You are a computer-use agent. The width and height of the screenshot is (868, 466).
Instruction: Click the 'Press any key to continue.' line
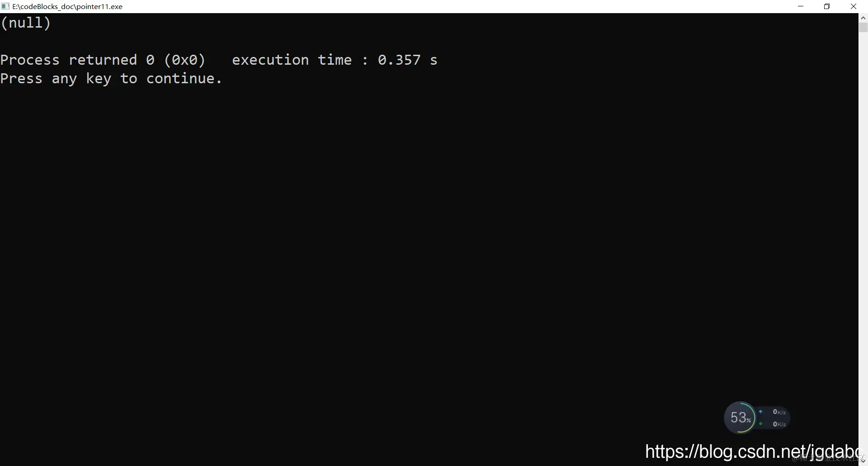[x=111, y=79]
